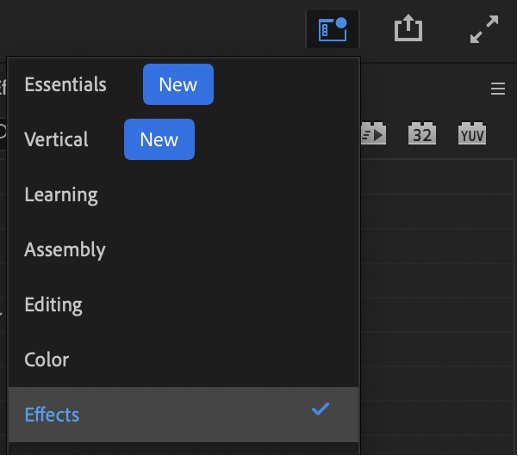Expand the partially visible chevron at left edge
The height and width of the screenshot is (456, 518).
point(1,313)
